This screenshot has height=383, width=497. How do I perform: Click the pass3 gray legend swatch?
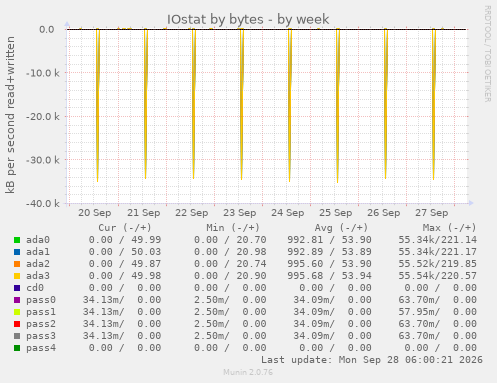17,336
